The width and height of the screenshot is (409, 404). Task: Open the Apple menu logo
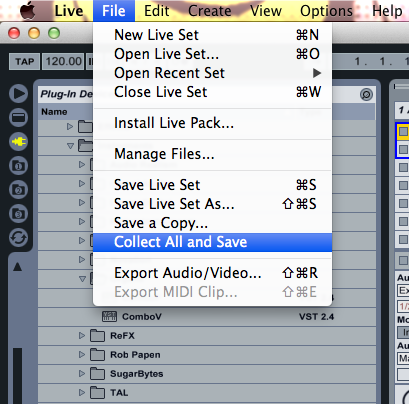coord(28,11)
